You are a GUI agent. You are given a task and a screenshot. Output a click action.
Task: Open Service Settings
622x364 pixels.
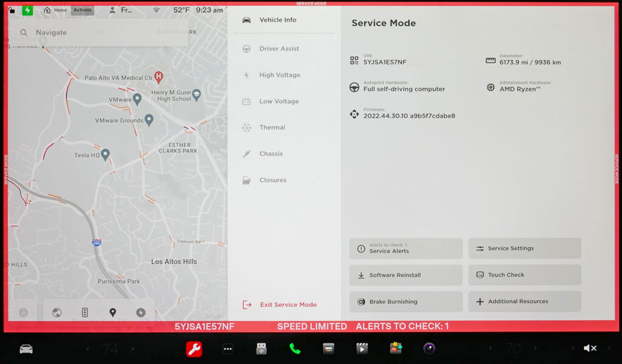[524, 248]
